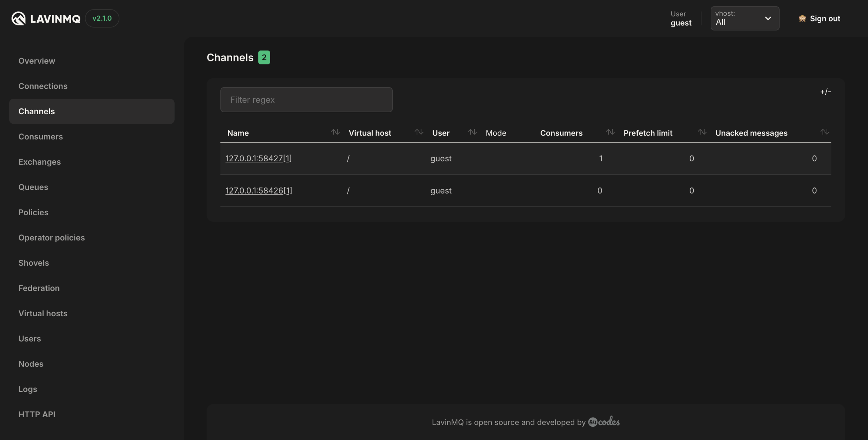Click the monkey icon beside Sign out
Viewport: 868px width, 440px height.
click(802, 19)
